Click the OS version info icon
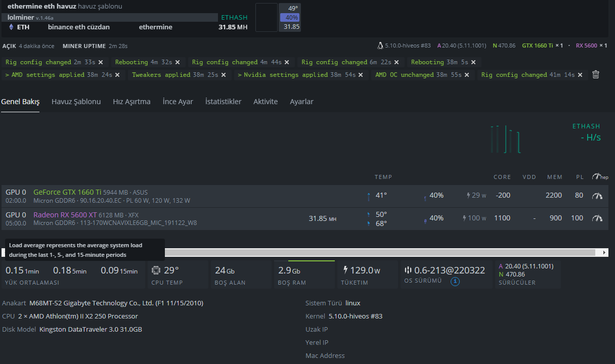Viewport: 615px width, 364px height. pos(455,281)
